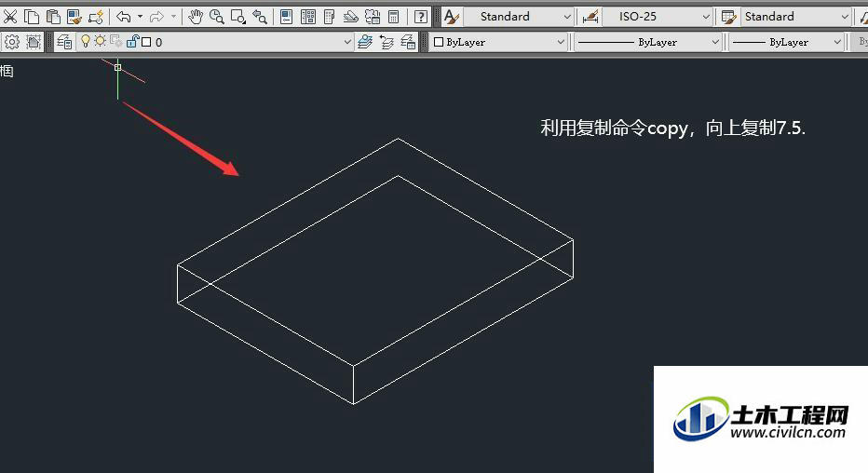Screen dimensions: 868x473
Task: Toggle layer 0 viewport freeze icon
Action: click(116, 42)
